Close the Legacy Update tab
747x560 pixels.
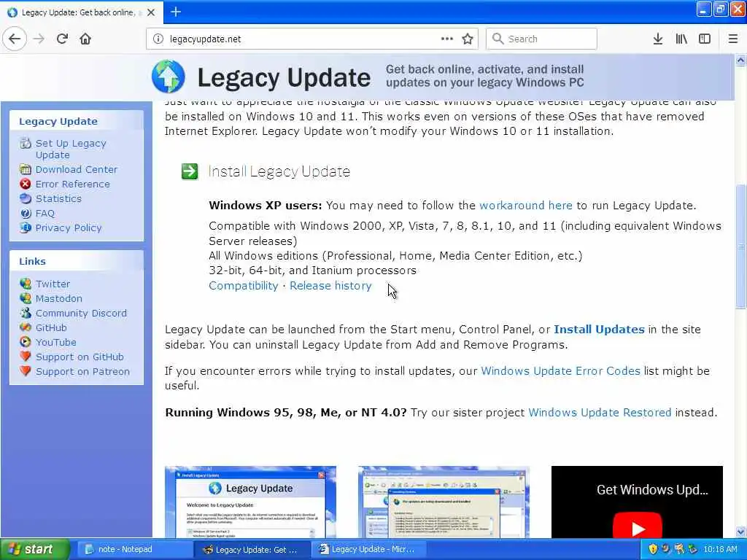(151, 12)
